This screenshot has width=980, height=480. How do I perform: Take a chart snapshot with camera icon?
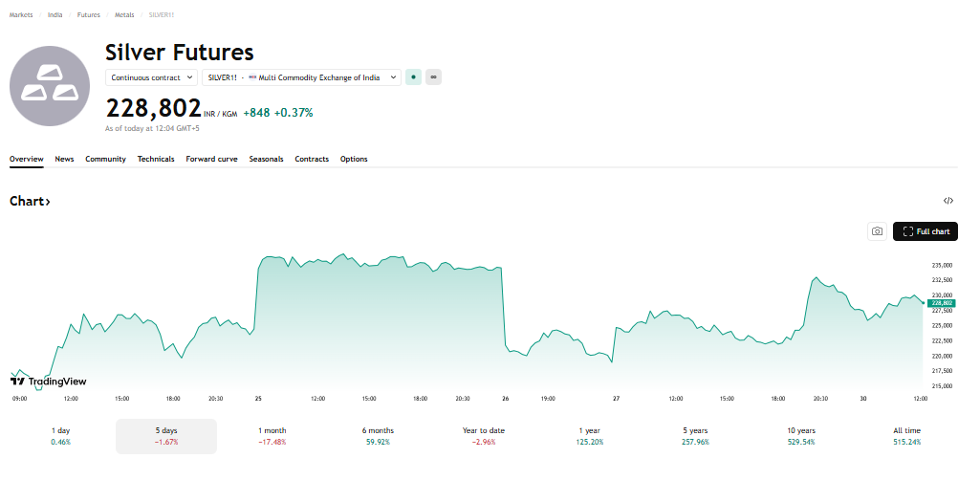click(878, 231)
